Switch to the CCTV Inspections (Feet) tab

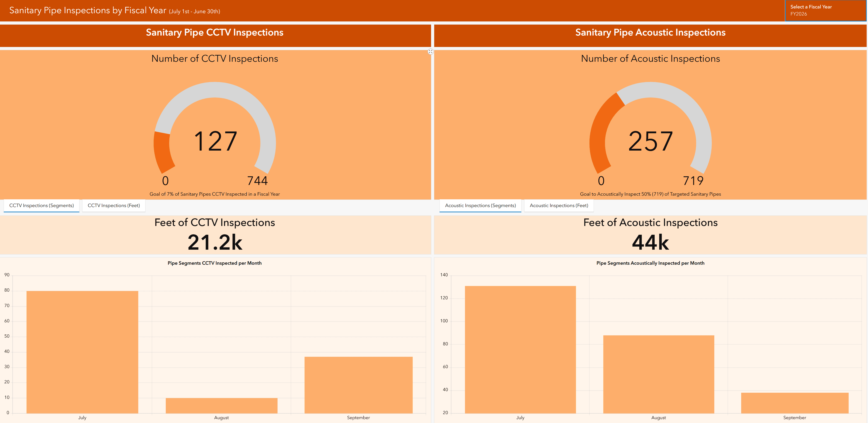pos(114,205)
